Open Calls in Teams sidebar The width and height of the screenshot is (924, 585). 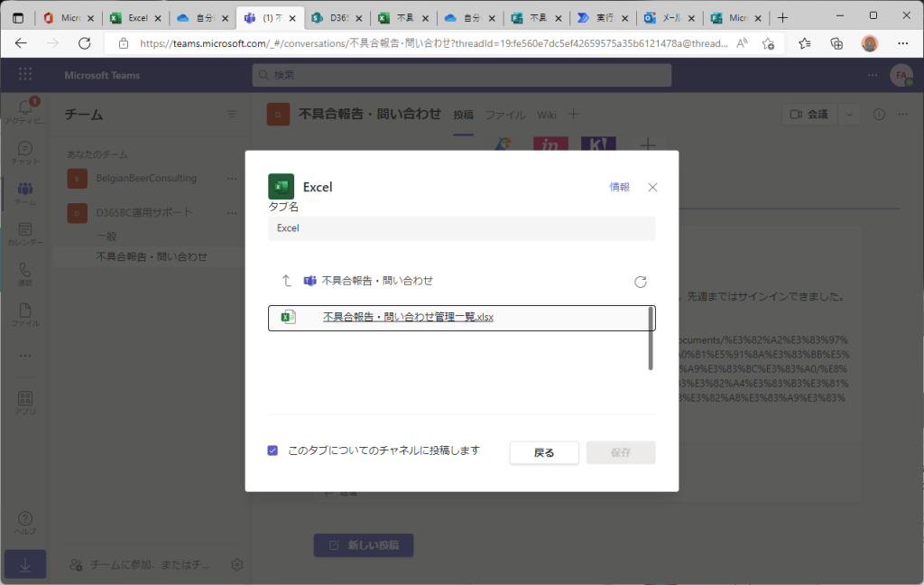click(24, 274)
